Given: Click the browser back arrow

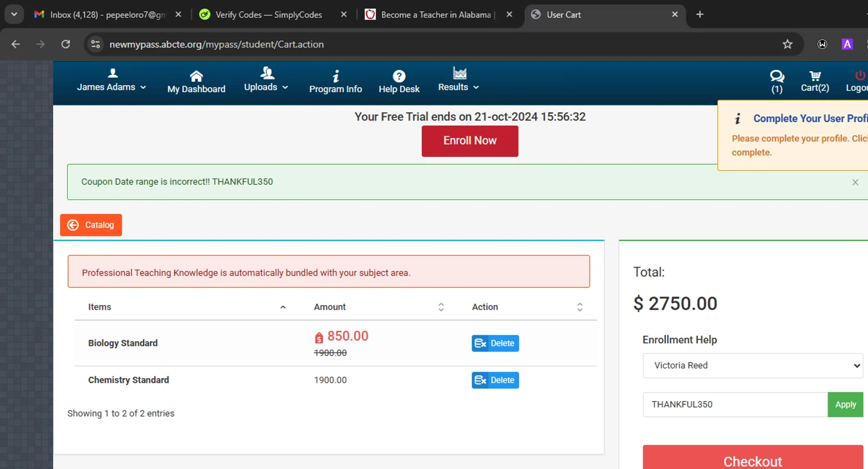Looking at the screenshot, I should coord(16,44).
